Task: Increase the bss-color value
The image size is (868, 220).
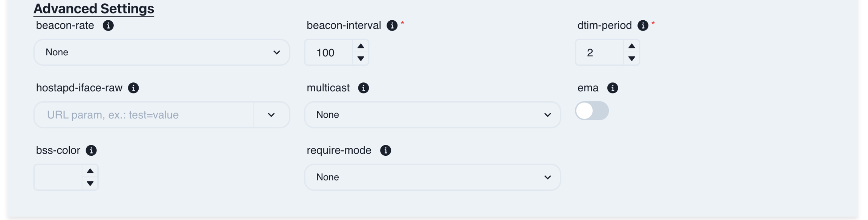Action: point(90,171)
